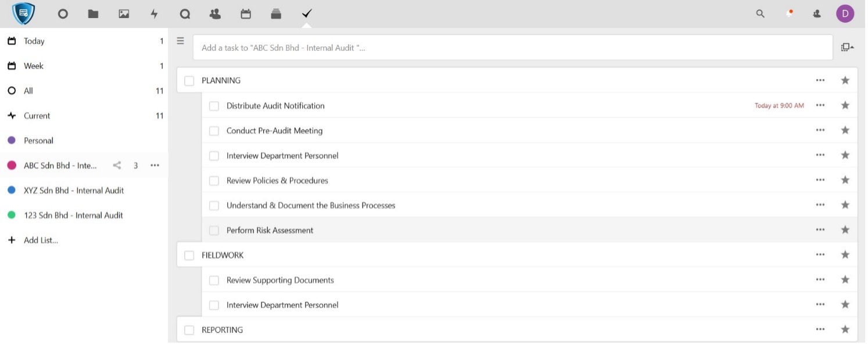Image resolution: width=868 pixels, height=344 pixels.
Task: Open the notifications bell icon
Action: pyautogui.click(x=789, y=14)
